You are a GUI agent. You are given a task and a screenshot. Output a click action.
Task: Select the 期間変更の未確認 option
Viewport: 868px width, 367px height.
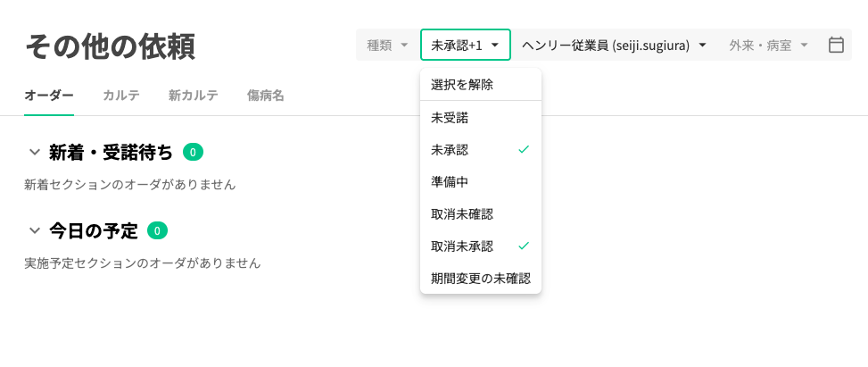(x=480, y=278)
